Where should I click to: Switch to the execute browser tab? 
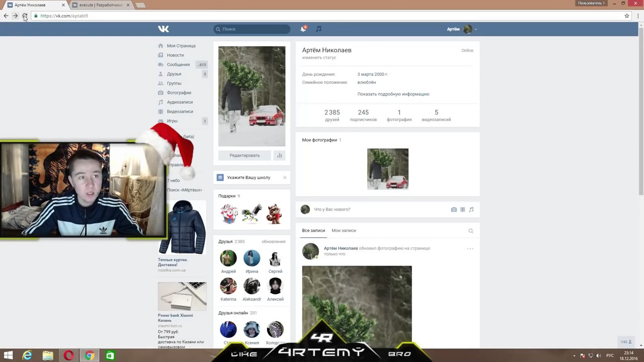pyautogui.click(x=100, y=5)
